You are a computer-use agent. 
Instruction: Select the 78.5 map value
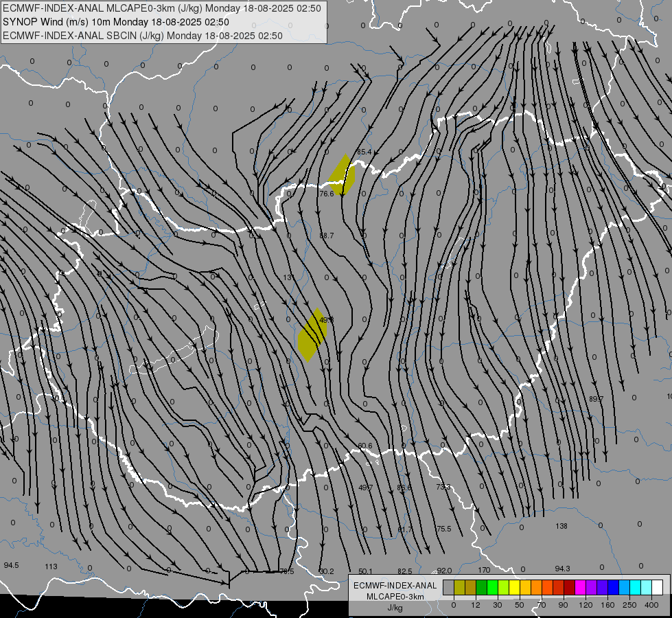pyautogui.click(x=287, y=571)
